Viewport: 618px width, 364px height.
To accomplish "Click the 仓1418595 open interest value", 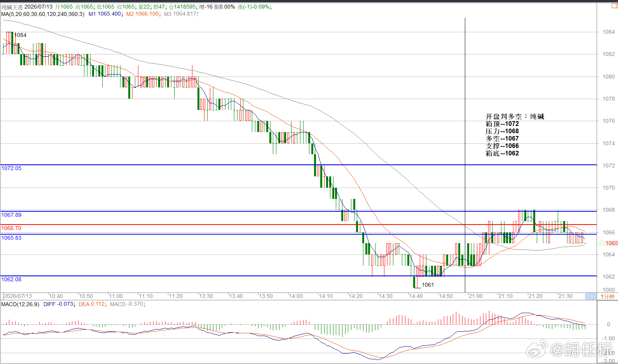I will click(183, 7).
